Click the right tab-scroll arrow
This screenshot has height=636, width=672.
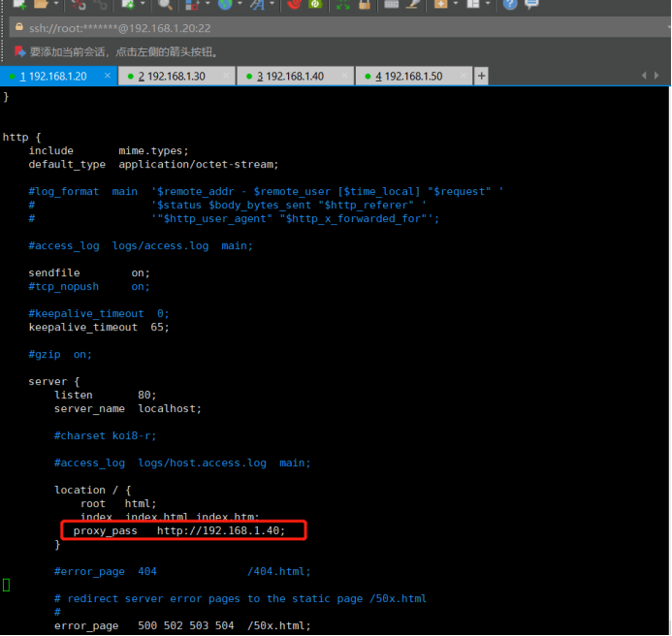656,76
